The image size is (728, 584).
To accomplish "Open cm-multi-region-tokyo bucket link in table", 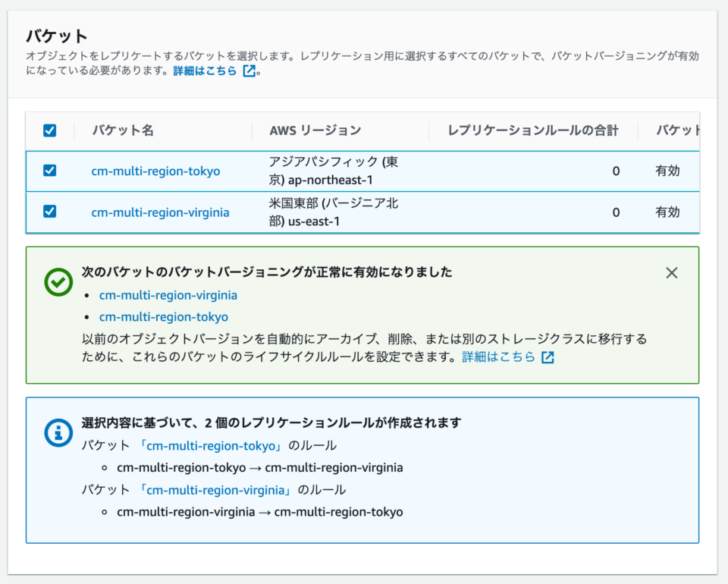I will click(155, 171).
